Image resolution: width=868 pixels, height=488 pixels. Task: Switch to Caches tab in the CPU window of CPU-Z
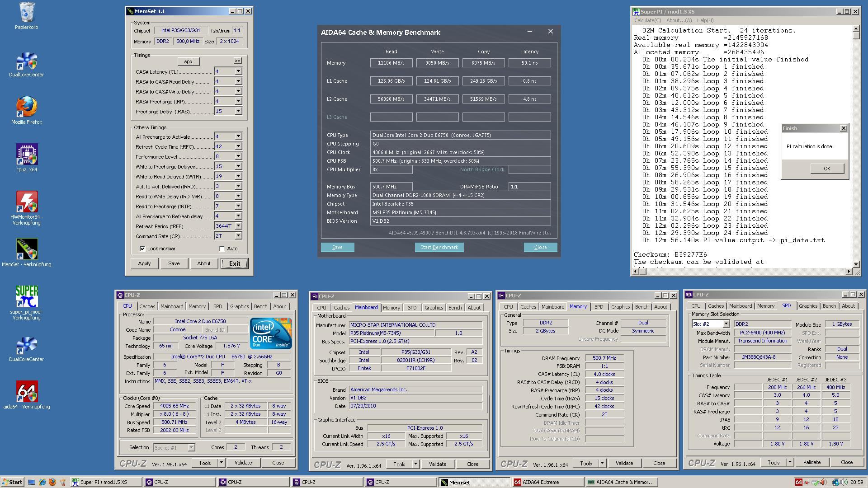147,306
